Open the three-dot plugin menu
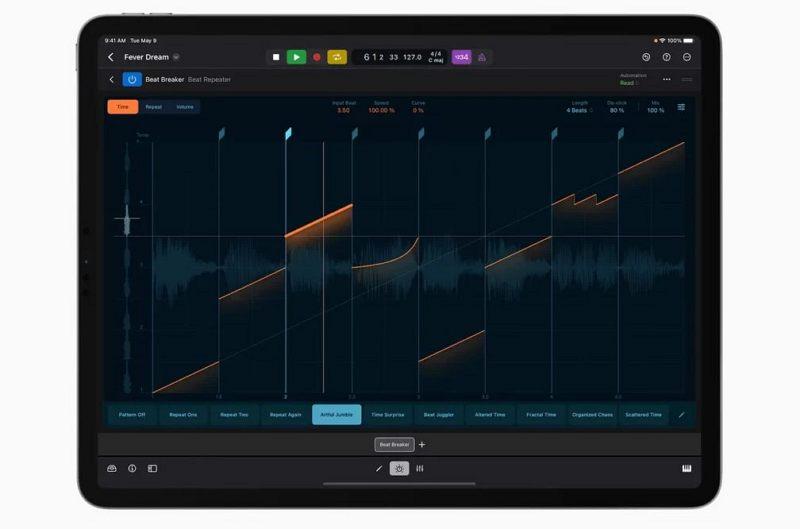Image resolution: width=800 pixels, height=529 pixels. [x=666, y=80]
